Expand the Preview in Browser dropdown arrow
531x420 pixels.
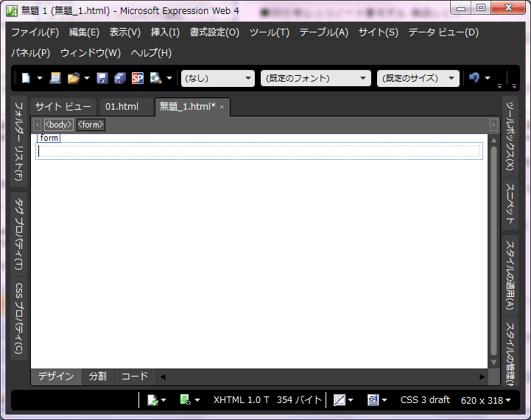click(x=169, y=78)
